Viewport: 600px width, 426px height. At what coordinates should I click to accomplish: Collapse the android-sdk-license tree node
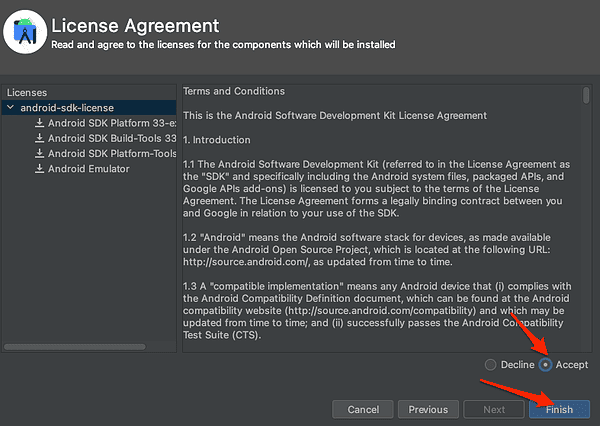pos(10,108)
